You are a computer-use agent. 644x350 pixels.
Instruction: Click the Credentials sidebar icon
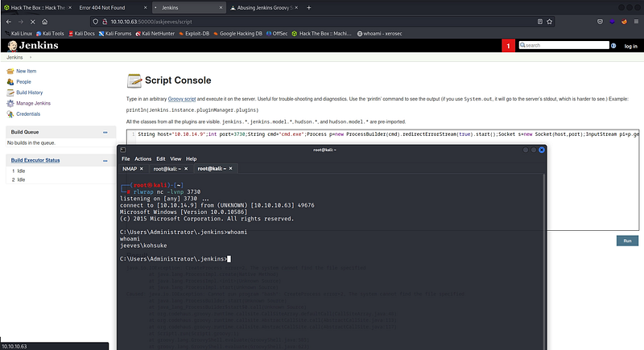tap(10, 113)
